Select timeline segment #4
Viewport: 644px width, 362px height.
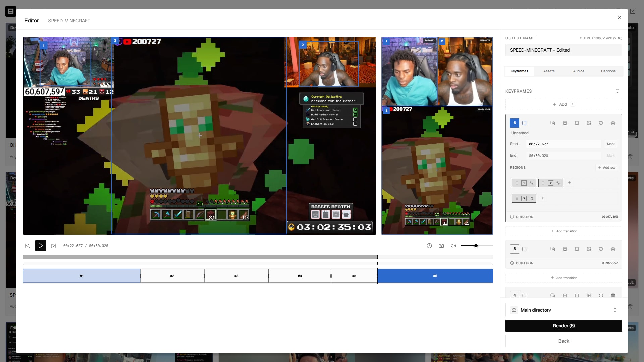point(300,276)
